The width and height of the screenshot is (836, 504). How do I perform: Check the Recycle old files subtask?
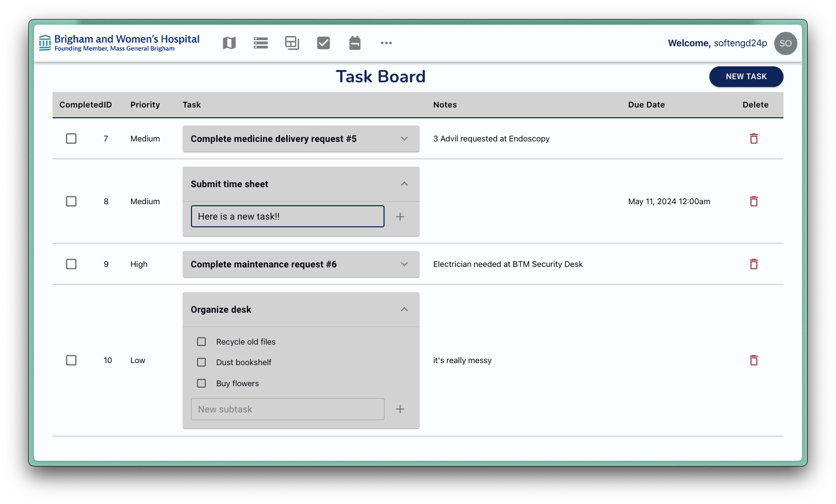[x=202, y=342]
